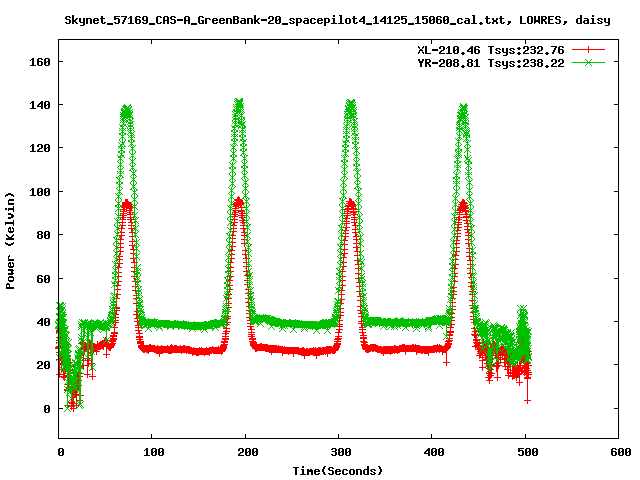
Task: Click the y-axis tick label 140
Action: pos(40,105)
